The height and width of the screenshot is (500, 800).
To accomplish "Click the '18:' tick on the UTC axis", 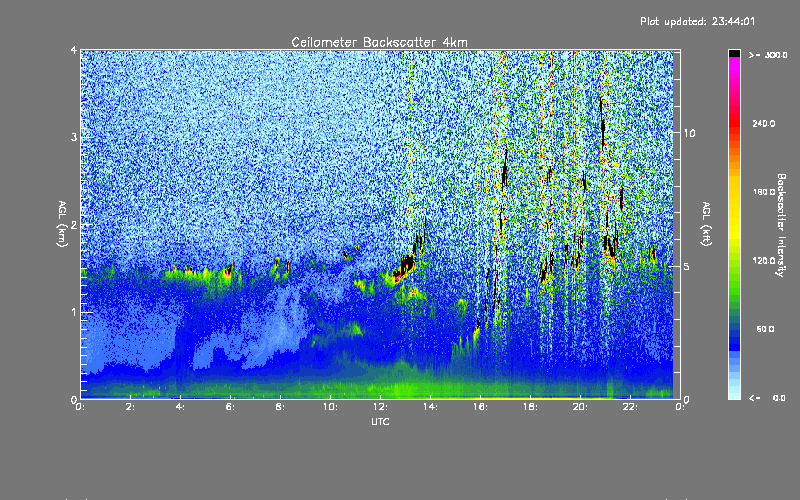I will tap(531, 407).
